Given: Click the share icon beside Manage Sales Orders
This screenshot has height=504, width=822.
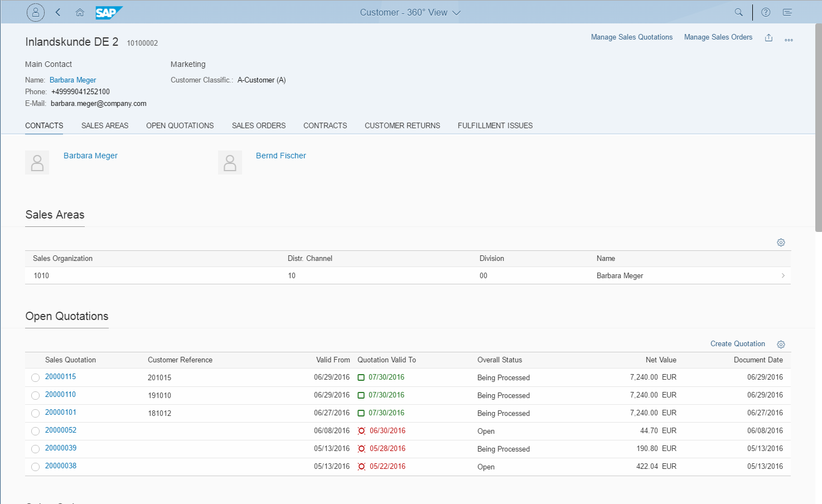Looking at the screenshot, I should (x=768, y=37).
